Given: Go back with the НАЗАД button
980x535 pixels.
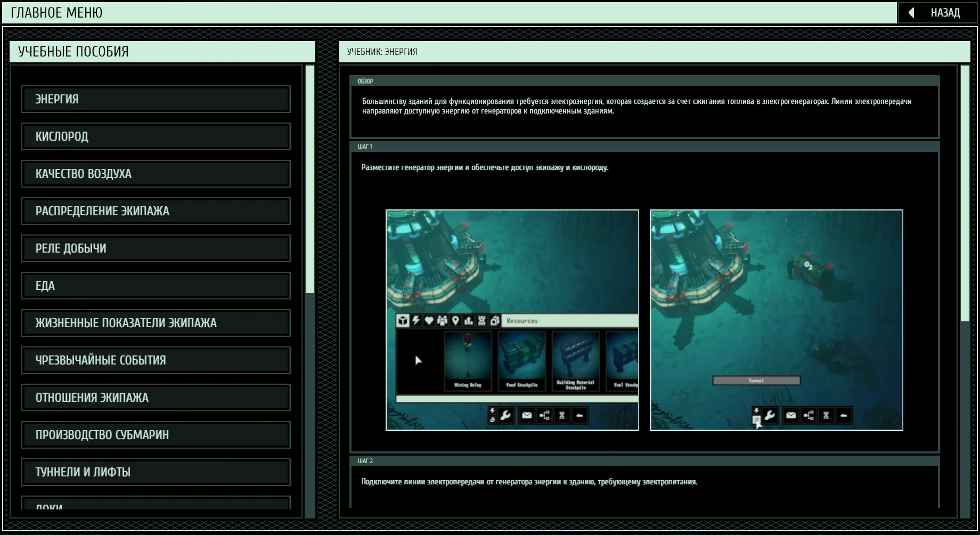Looking at the screenshot, I should pyautogui.click(x=938, y=13).
